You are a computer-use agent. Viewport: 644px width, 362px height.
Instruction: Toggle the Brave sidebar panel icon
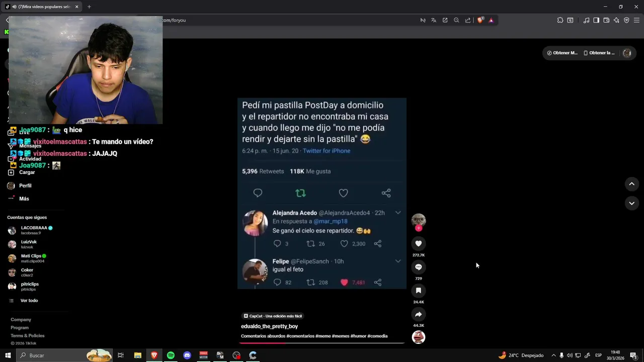pos(596,20)
